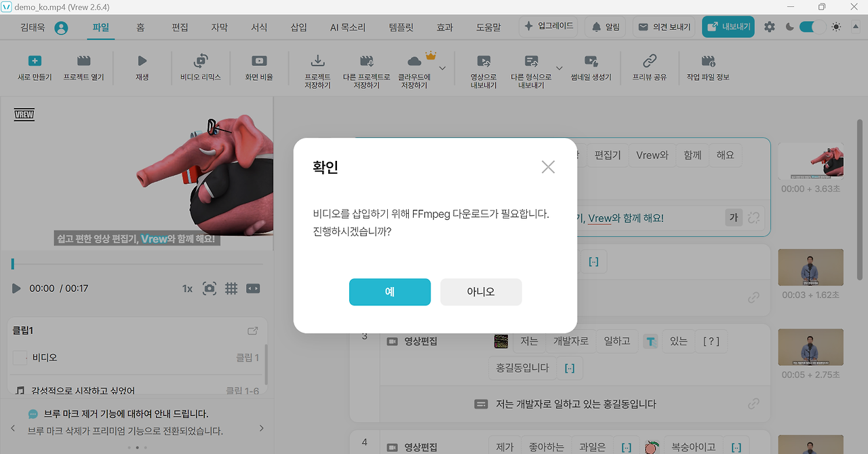Go to previous notice with left arrow
Image resolution: width=868 pixels, height=454 pixels.
pyautogui.click(x=12, y=428)
